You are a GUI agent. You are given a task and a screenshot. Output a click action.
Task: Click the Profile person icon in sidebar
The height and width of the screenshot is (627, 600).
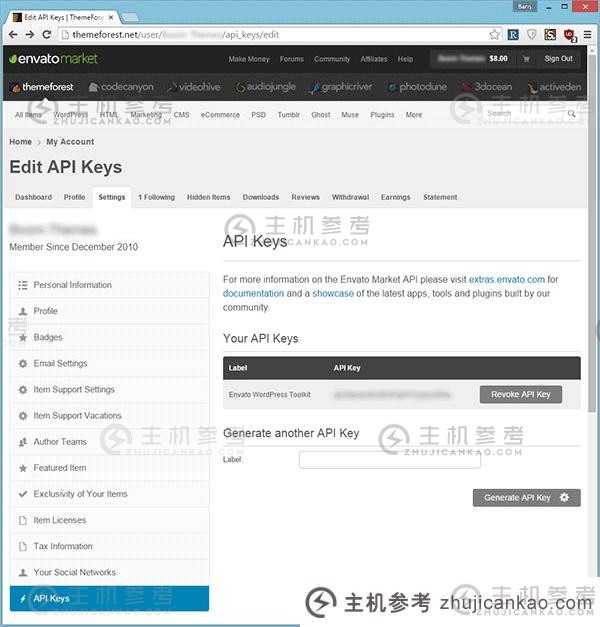point(23,311)
